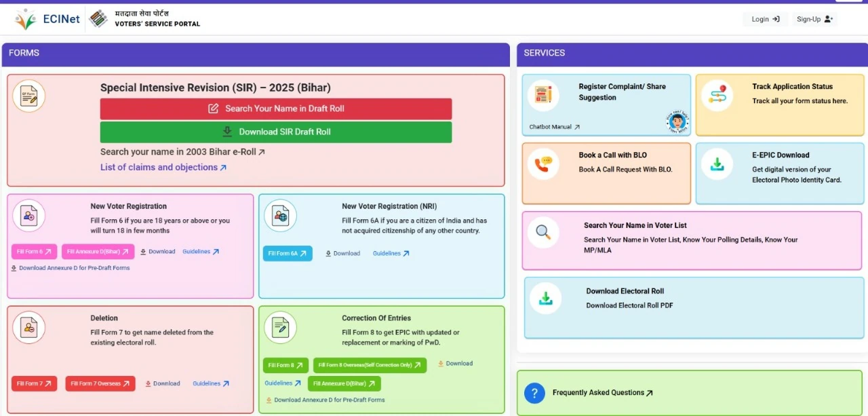This screenshot has width=868, height=416.
Task: Click the Book a Call phone icon
Action: click(543, 164)
